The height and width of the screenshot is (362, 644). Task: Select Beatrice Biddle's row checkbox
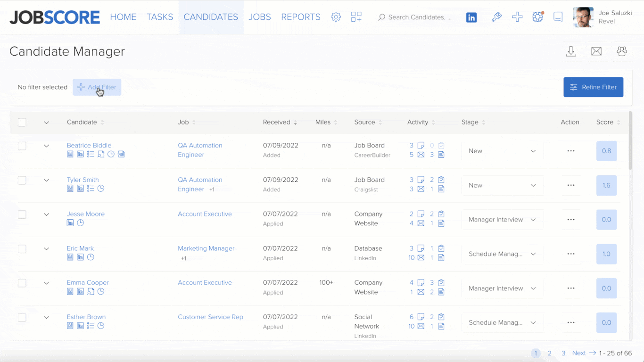tap(22, 146)
